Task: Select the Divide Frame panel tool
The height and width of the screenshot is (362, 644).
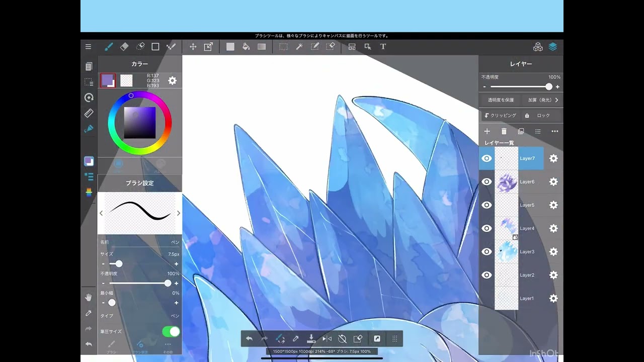Action: point(352,47)
